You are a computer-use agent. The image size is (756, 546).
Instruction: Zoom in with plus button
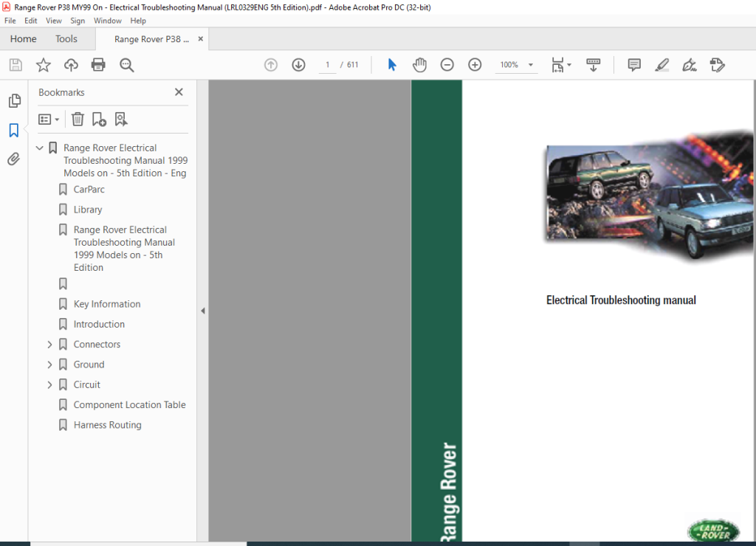475,65
